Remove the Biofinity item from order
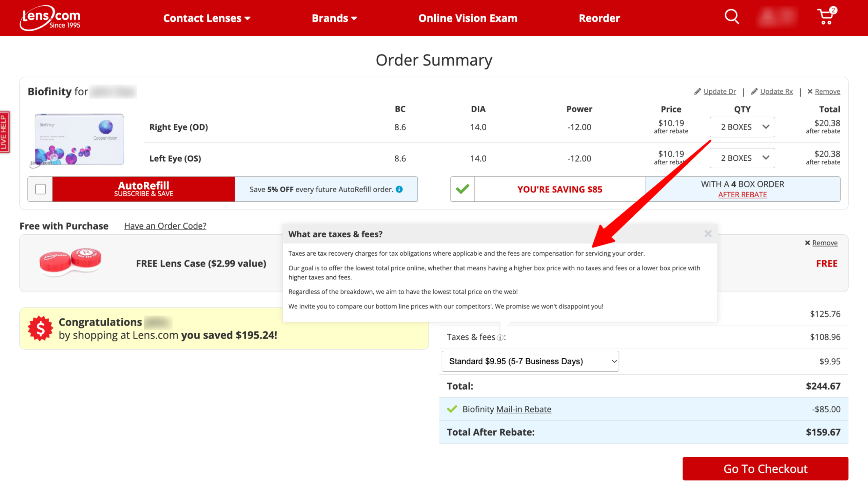Screen dimensions: 868x493 click(827, 92)
